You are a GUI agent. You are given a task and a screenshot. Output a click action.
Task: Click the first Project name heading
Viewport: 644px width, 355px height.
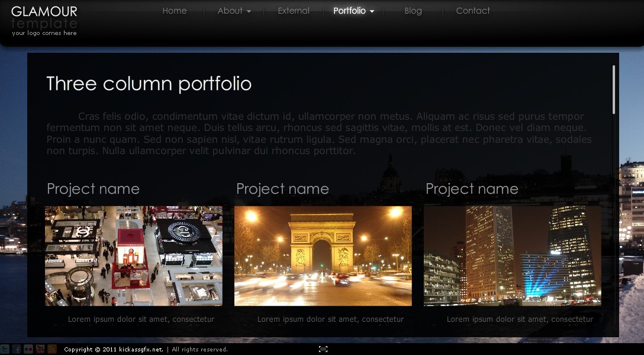94,189
